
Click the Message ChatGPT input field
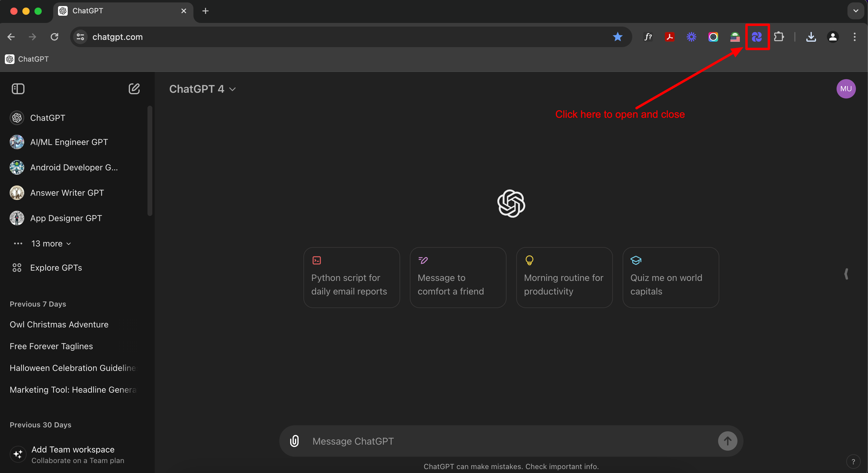tap(505, 441)
